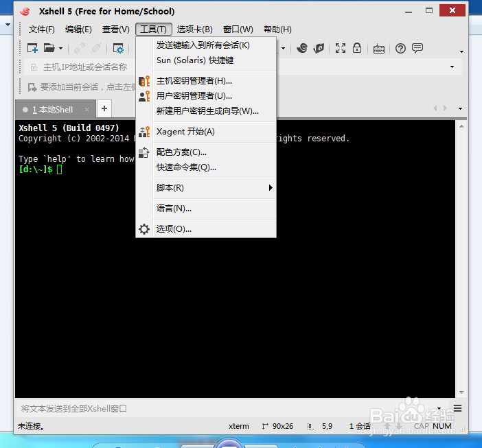
Task: Open the compose bar hamburger menu icon
Action: 457,408
